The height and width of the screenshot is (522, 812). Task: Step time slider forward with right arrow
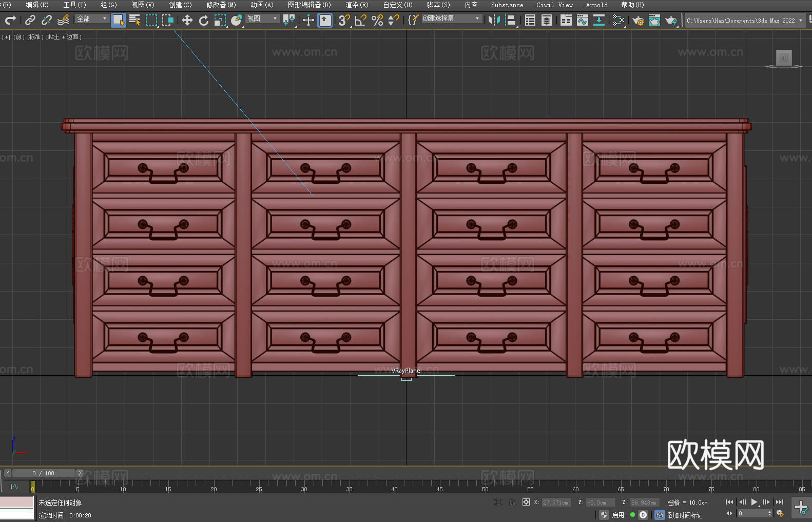point(80,473)
